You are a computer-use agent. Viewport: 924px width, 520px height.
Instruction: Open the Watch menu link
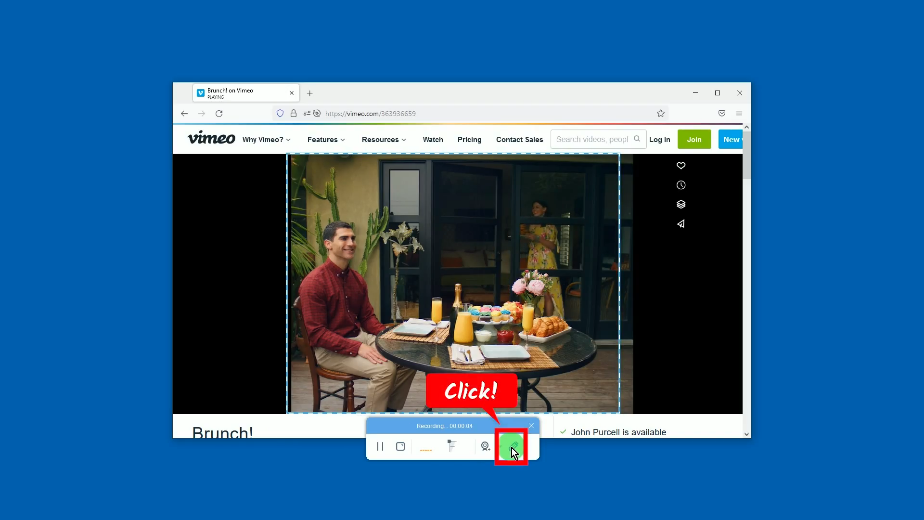pyautogui.click(x=433, y=140)
